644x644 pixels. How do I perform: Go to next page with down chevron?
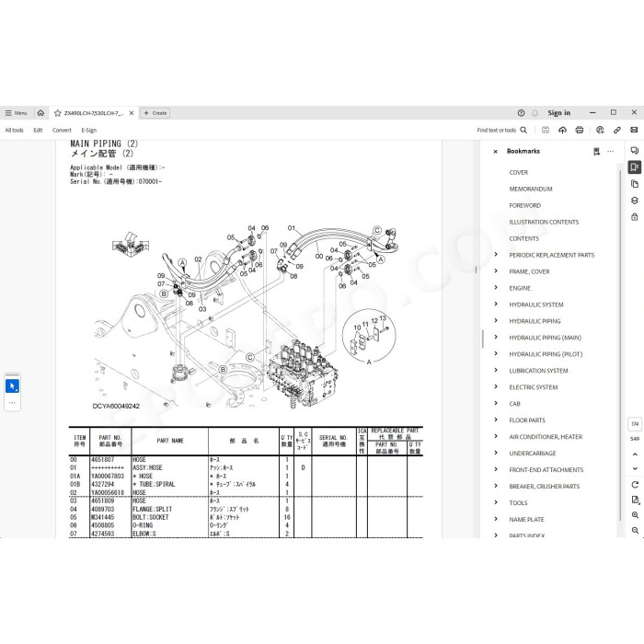pyautogui.click(x=635, y=468)
